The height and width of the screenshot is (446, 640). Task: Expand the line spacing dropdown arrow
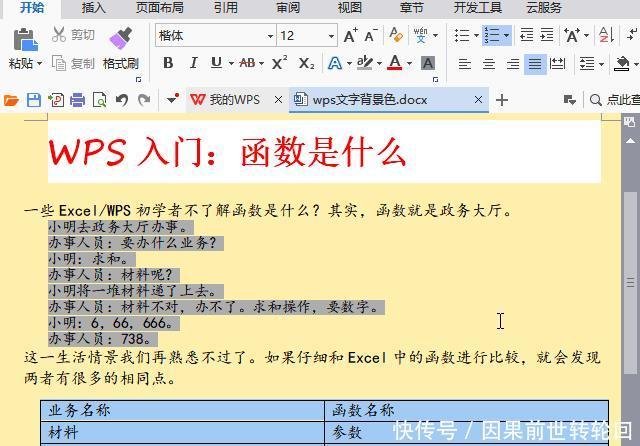[x=602, y=64]
